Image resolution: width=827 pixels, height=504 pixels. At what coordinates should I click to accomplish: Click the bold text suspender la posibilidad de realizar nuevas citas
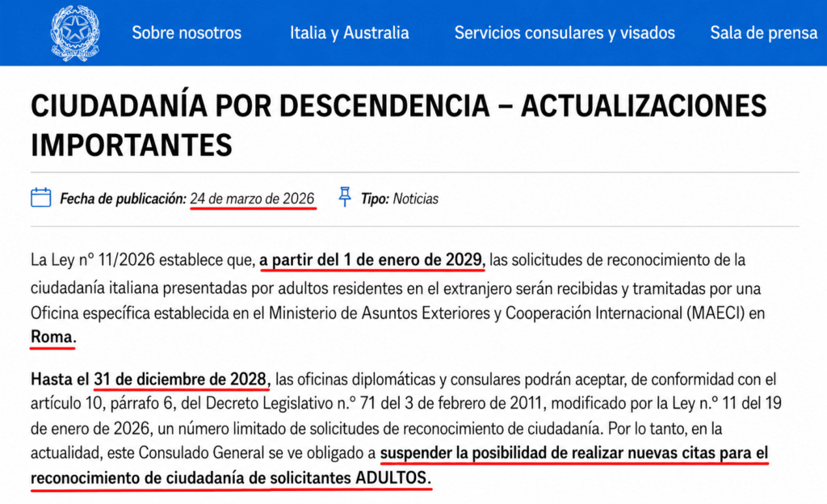[550, 453]
